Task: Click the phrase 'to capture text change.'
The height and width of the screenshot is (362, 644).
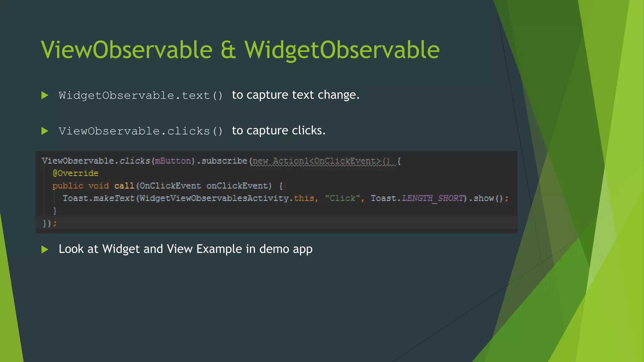Action: tap(295, 95)
